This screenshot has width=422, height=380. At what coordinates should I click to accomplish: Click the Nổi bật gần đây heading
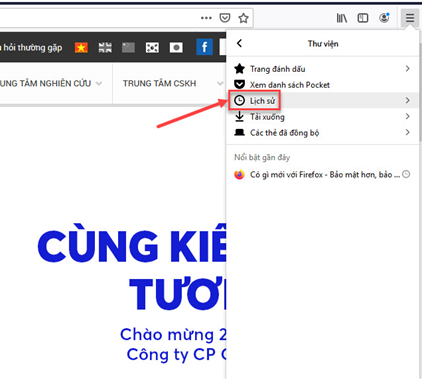262,157
